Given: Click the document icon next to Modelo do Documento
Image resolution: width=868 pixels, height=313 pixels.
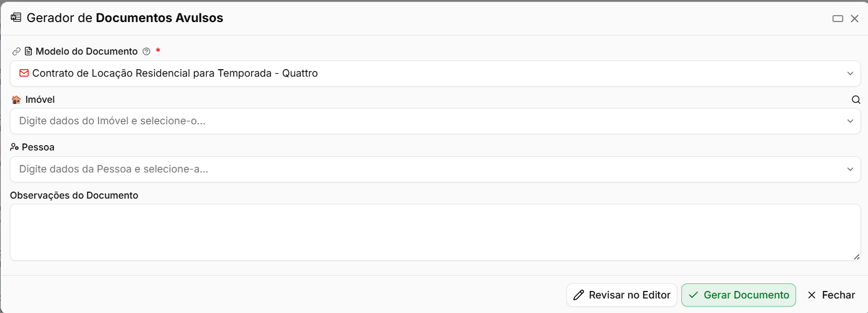Looking at the screenshot, I should [x=28, y=52].
